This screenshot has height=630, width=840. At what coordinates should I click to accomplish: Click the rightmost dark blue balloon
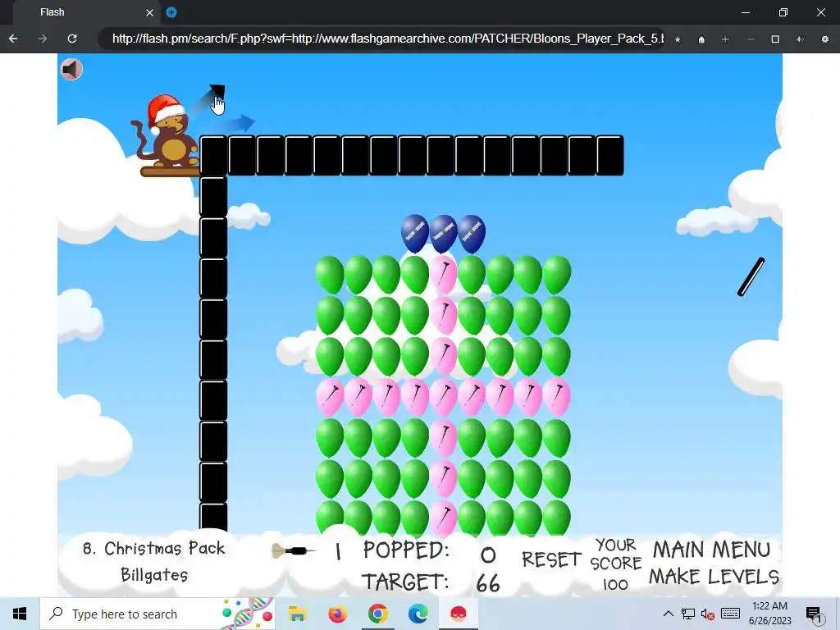472,234
